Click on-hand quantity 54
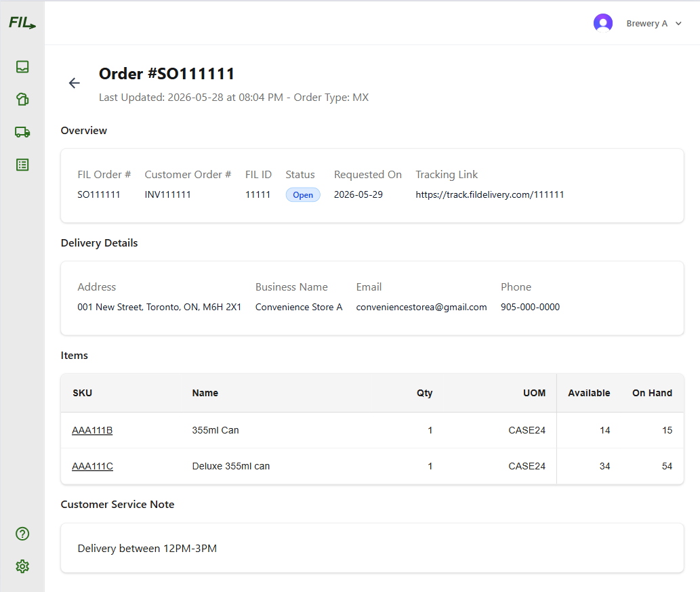Screen dimensions: 700x592 (667, 466)
